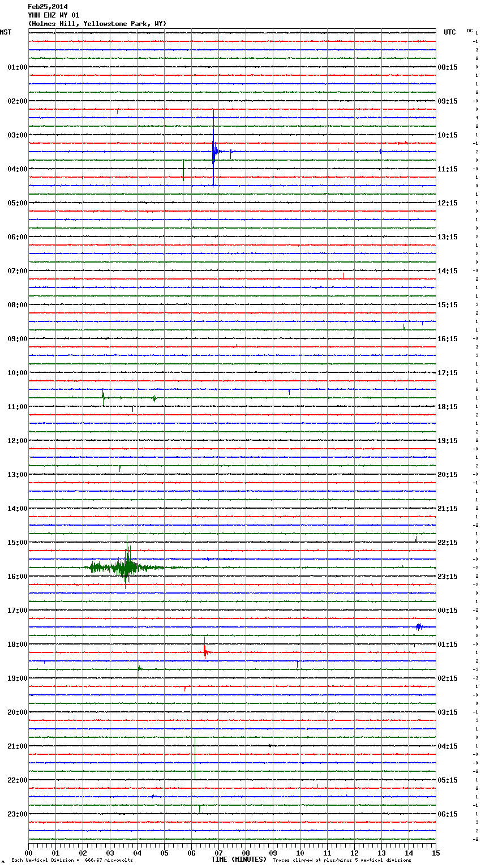Select the 23:00 MST time label
481x868 pixels.
[x=18, y=814]
